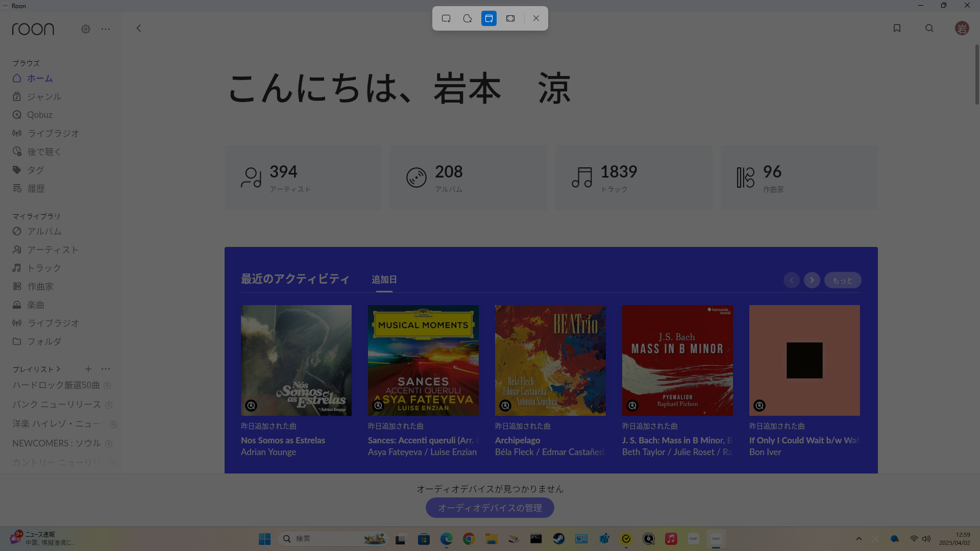Open Google Chrome in taskbar
980x551 pixels.
[x=469, y=539]
